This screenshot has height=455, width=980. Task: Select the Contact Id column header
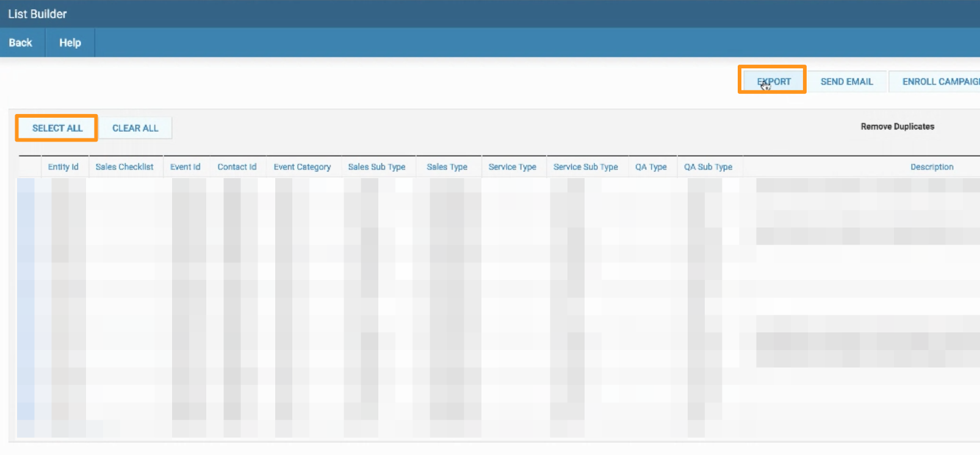click(x=237, y=167)
